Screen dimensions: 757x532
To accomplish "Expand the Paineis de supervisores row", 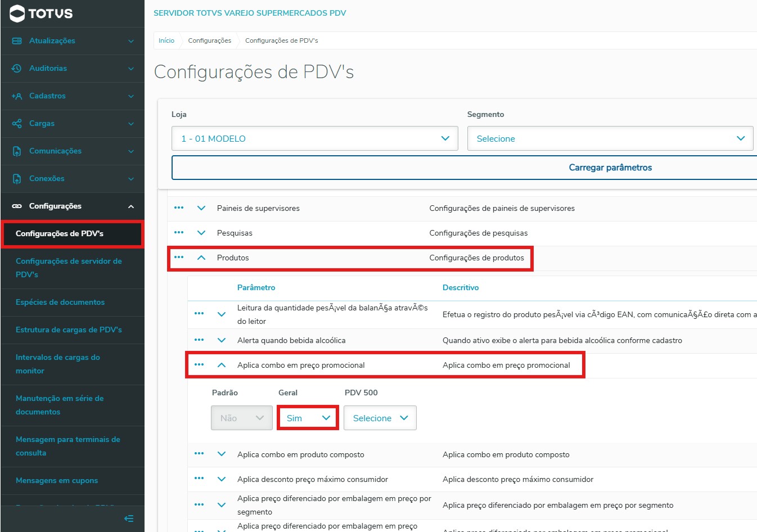I will click(x=201, y=208).
